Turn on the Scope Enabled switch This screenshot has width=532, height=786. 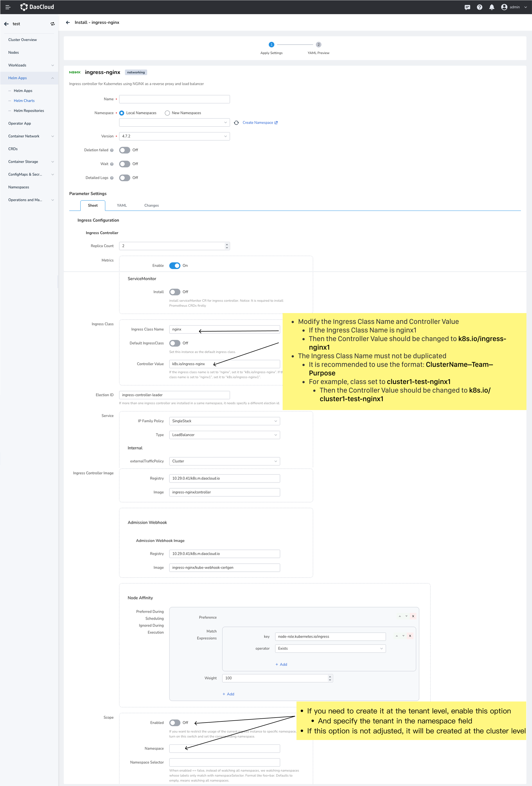[x=175, y=723]
